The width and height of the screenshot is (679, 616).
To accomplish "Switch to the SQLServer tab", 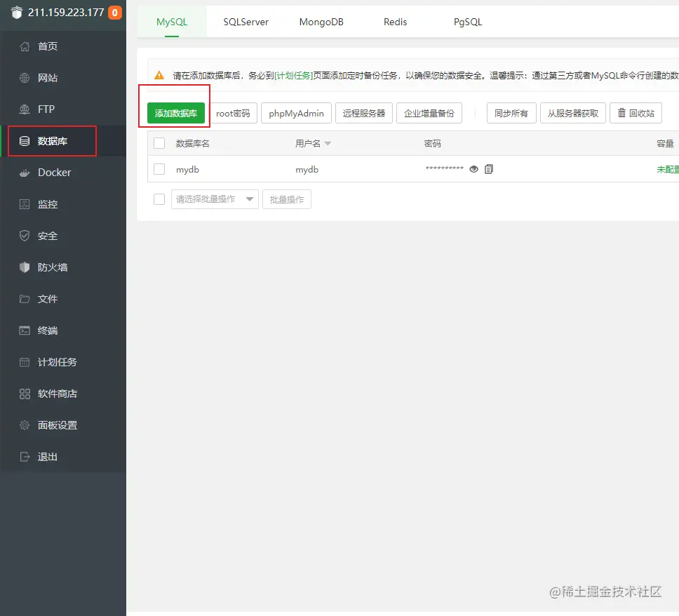I will click(x=246, y=22).
